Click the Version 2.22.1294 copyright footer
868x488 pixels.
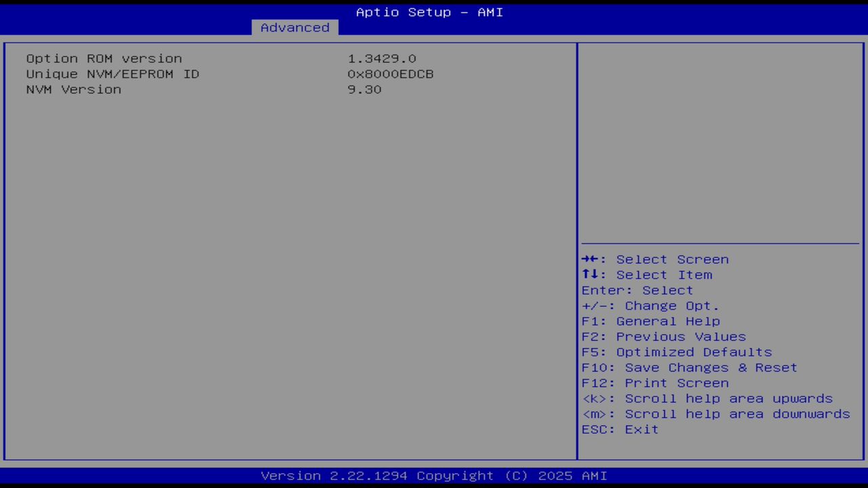(x=429, y=475)
